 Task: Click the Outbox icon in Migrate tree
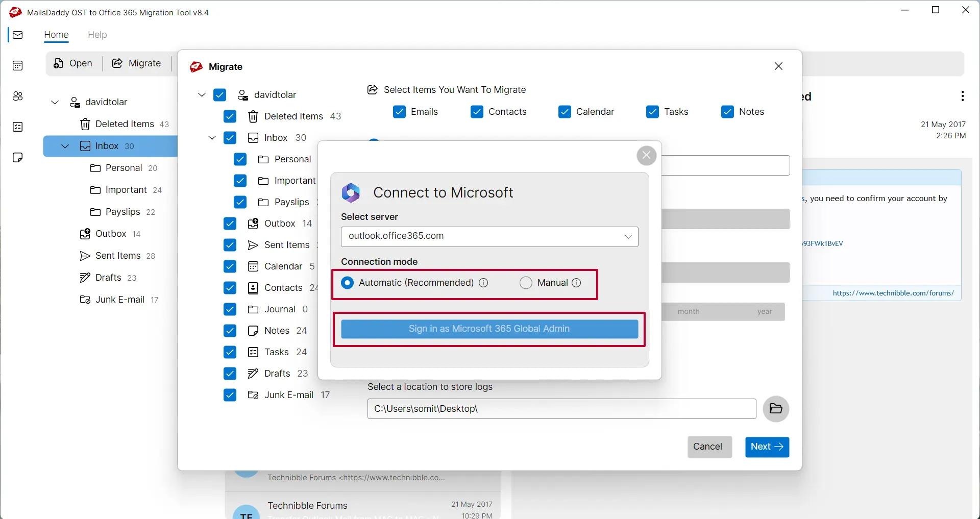click(x=253, y=224)
